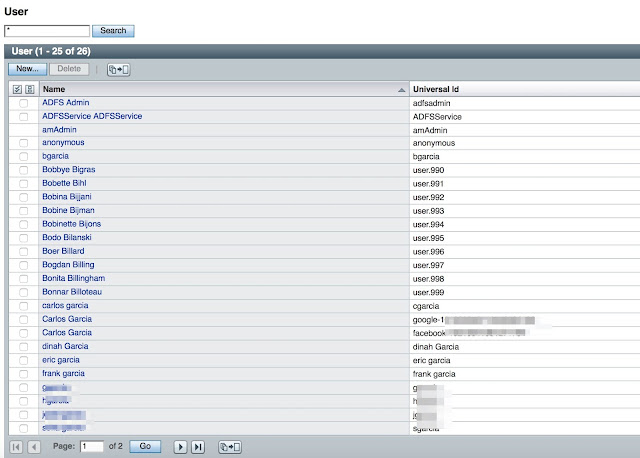640x458 pixels.
Task: Open the Boer Billard user
Action: pyautogui.click(x=63, y=251)
